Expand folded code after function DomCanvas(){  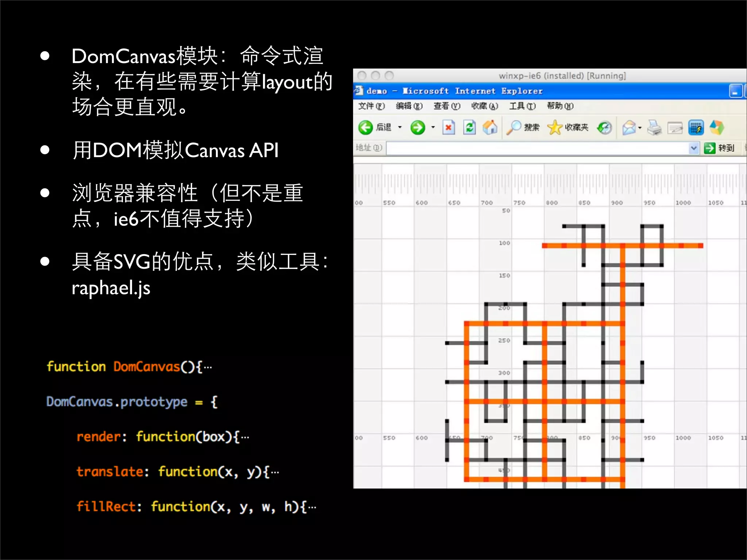click(208, 367)
